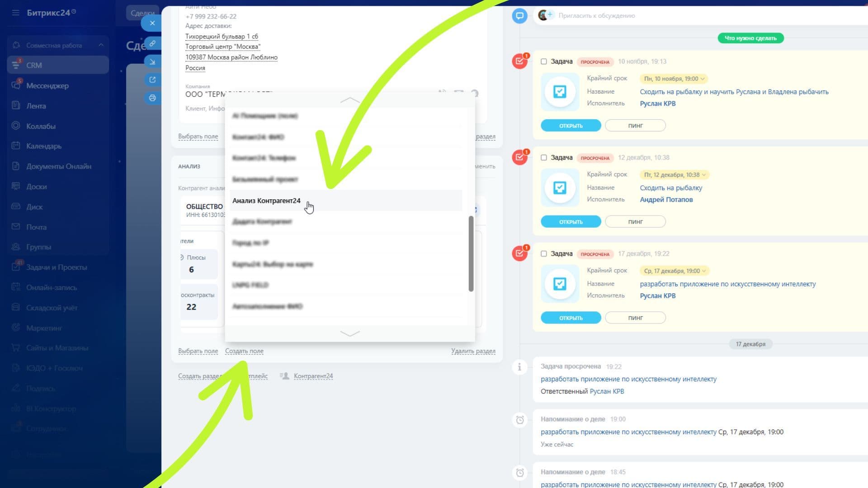The image size is (868, 488).
Task: Click Выбрать поле in Анализ section
Action: click(x=198, y=351)
